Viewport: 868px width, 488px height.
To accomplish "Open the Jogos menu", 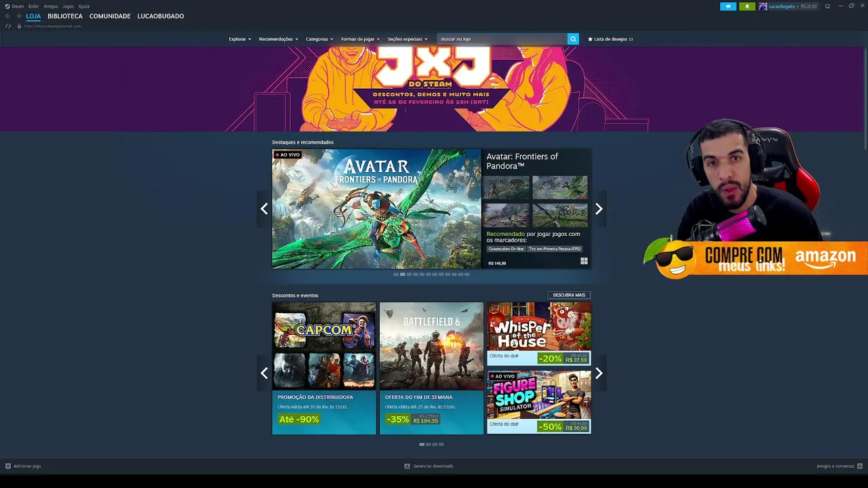I will pos(68,6).
